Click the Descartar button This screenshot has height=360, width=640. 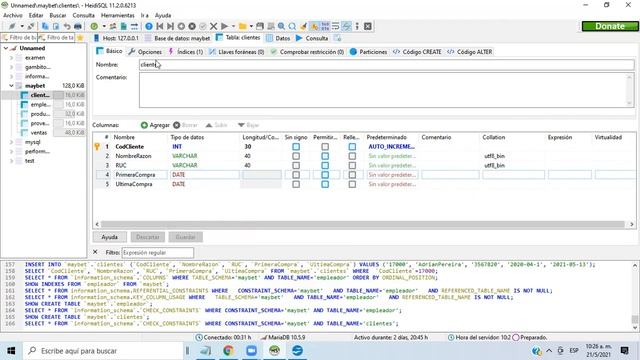147,237
